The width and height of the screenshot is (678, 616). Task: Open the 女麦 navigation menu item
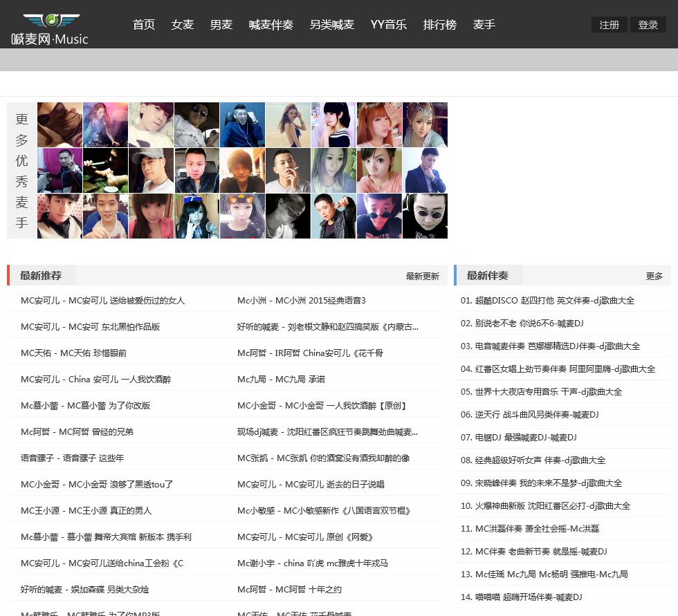pyautogui.click(x=183, y=25)
